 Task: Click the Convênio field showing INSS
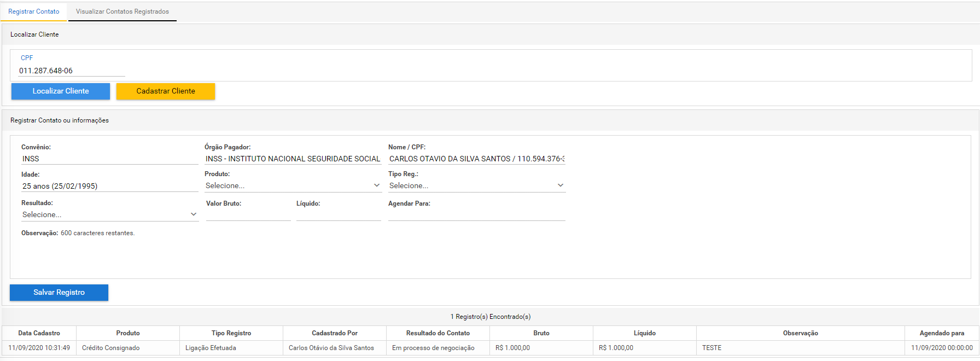coord(109,159)
